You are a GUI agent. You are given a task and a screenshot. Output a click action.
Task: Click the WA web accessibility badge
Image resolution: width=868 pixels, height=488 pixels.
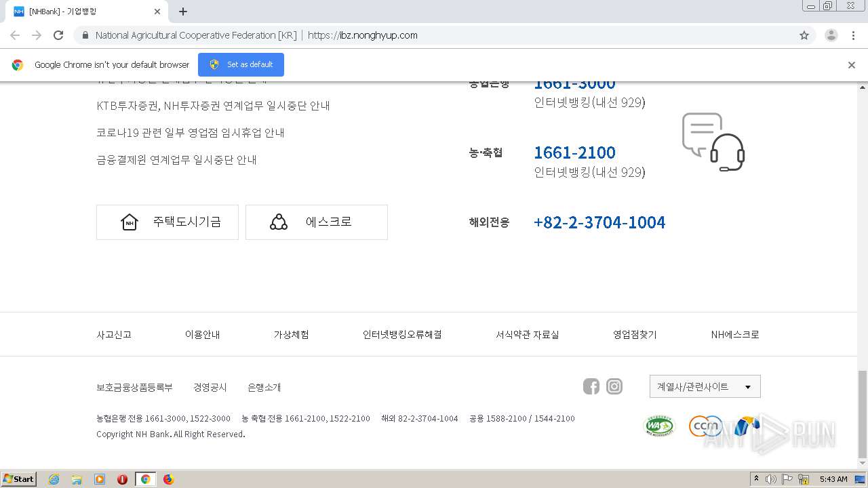pos(659,426)
